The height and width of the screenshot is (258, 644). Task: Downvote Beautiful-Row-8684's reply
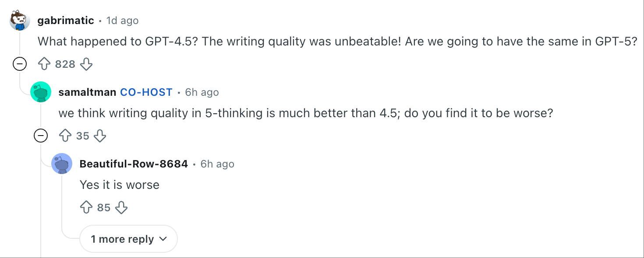[x=121, y=207]
